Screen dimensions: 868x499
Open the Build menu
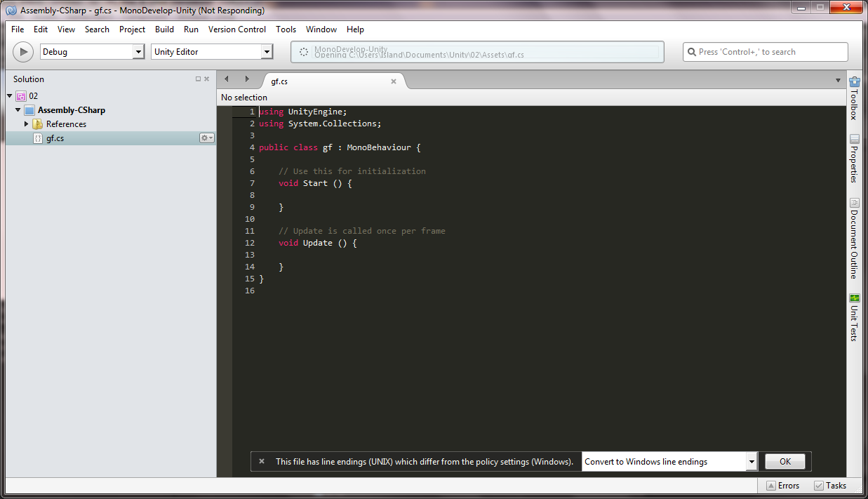click(164, 29)
